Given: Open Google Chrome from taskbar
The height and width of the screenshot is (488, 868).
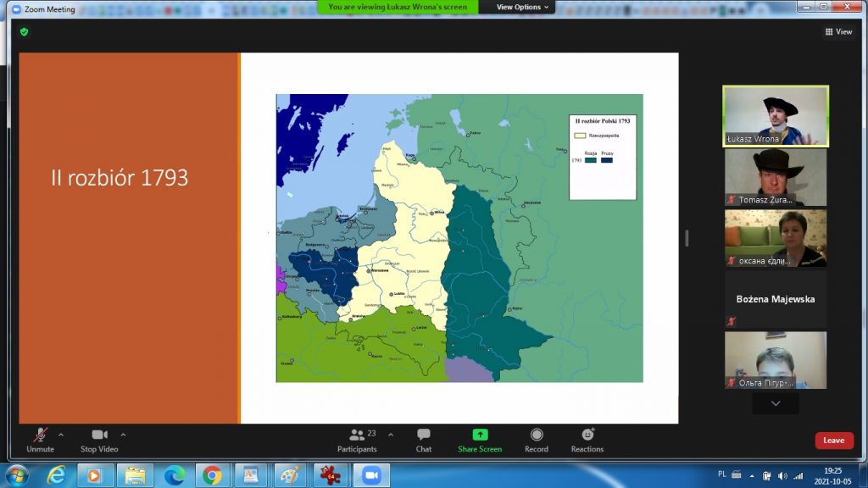Looking at the screenshot, I should click(x=211, y=475).
